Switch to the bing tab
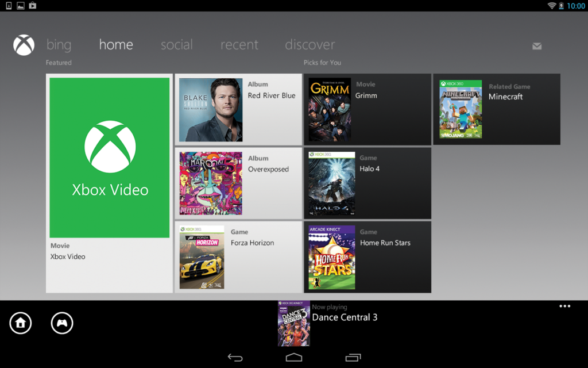The image size is (588, 368). tap(59, 45)
